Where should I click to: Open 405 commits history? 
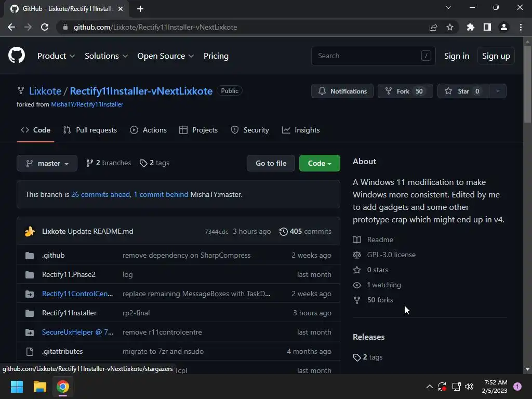click(x=305, y=231)
